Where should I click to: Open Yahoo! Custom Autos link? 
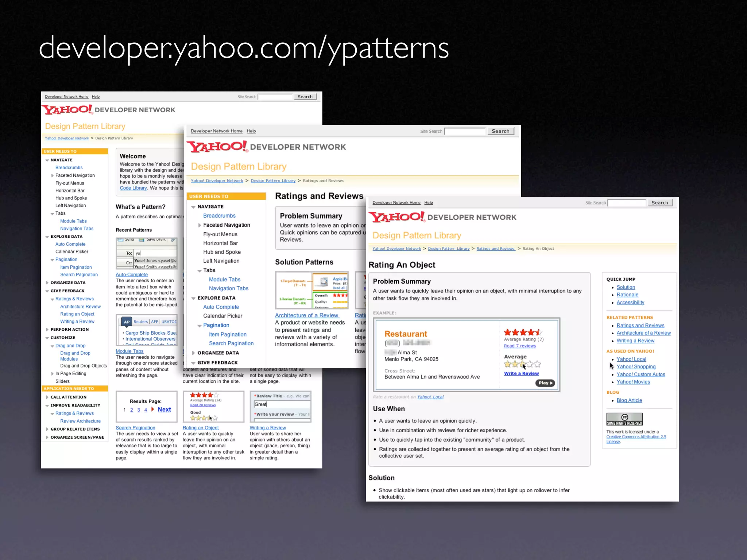(x=641, y=374)
